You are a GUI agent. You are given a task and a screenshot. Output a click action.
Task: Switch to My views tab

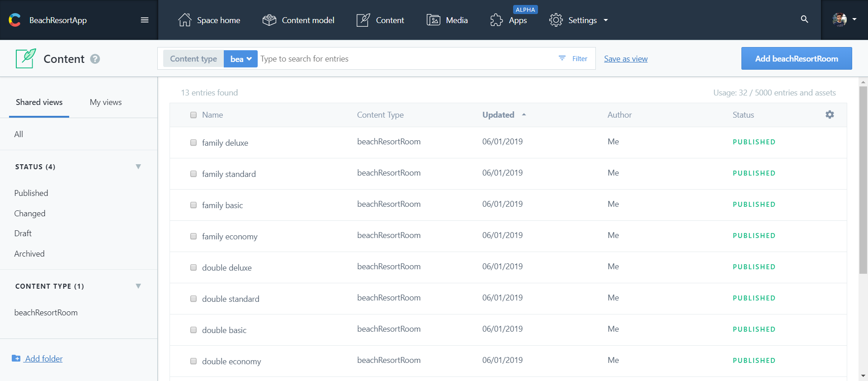(106, 102)
